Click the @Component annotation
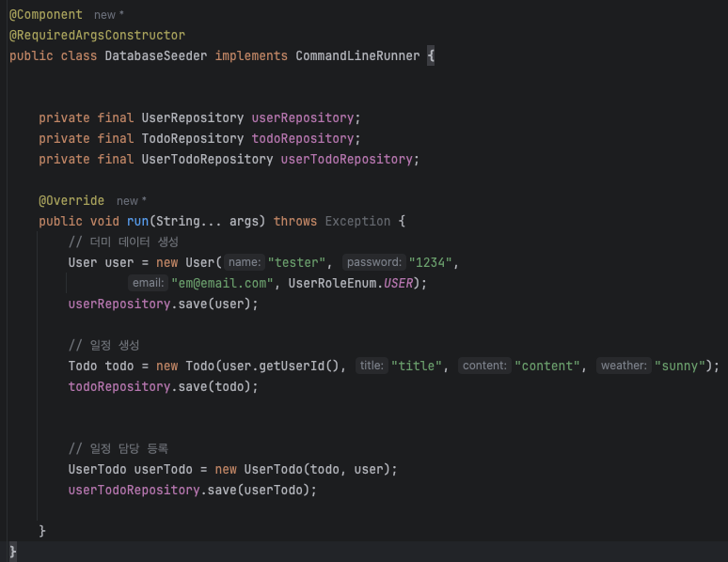This screenshot has height=562, width=728. click(x=46, y=15)
